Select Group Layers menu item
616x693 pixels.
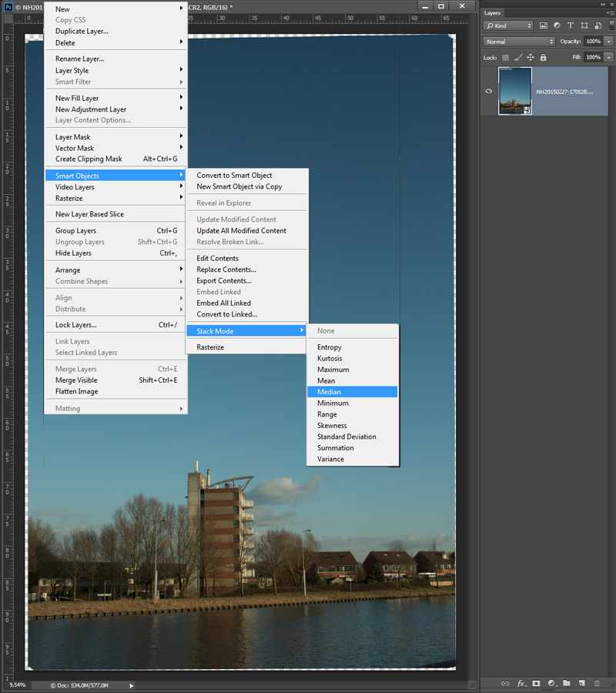click(115, 231)
